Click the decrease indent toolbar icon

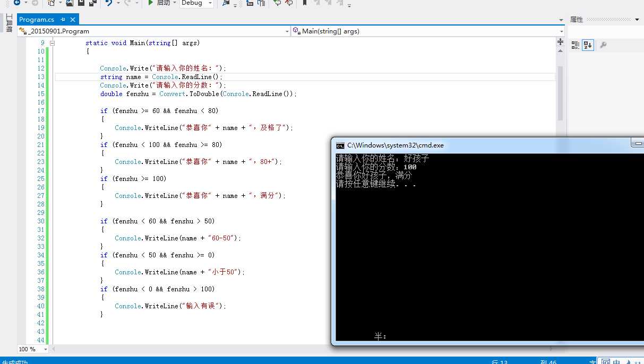click(250, 3)
